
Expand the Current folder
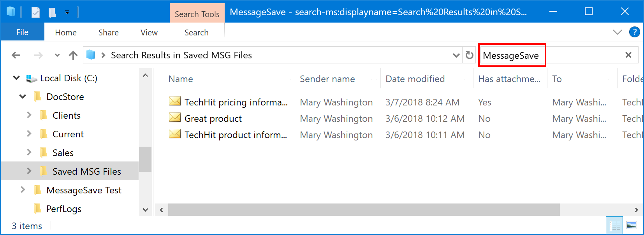click(x=29, y=134)
